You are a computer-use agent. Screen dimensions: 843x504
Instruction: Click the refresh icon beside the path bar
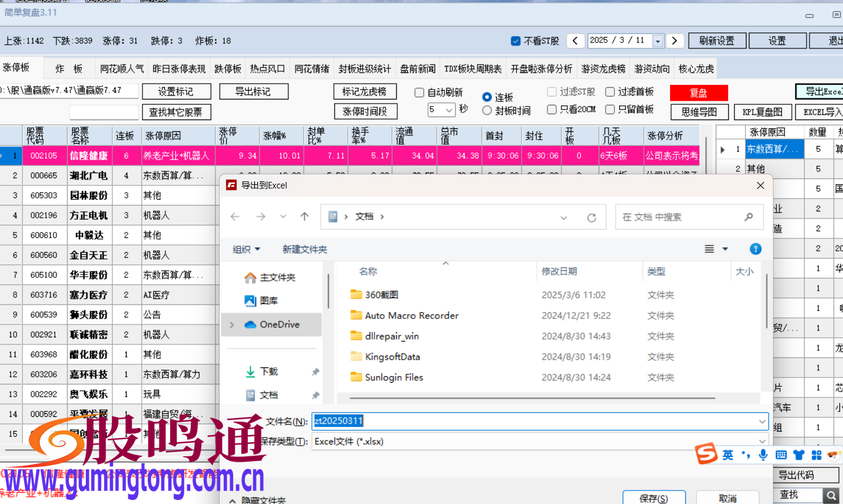(592, 217)
